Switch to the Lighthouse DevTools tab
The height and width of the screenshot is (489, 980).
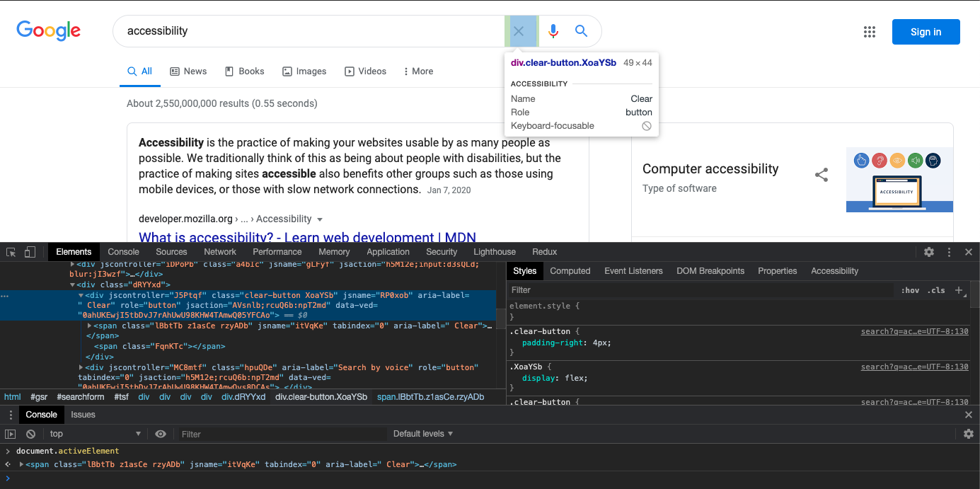[495, 252]
